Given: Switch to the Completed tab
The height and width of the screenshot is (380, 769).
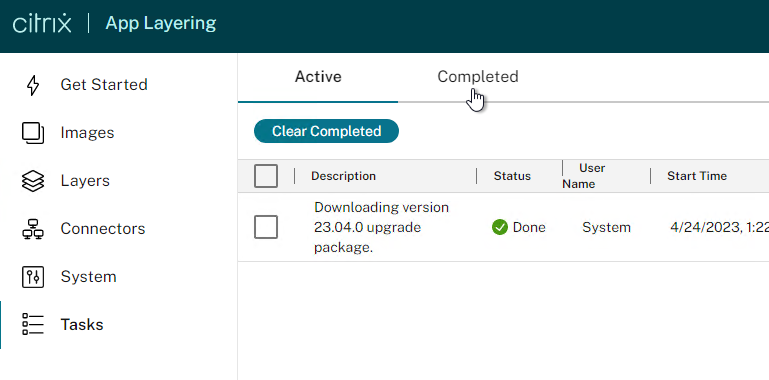Looking at the screenshot, I should click(478, 77).
